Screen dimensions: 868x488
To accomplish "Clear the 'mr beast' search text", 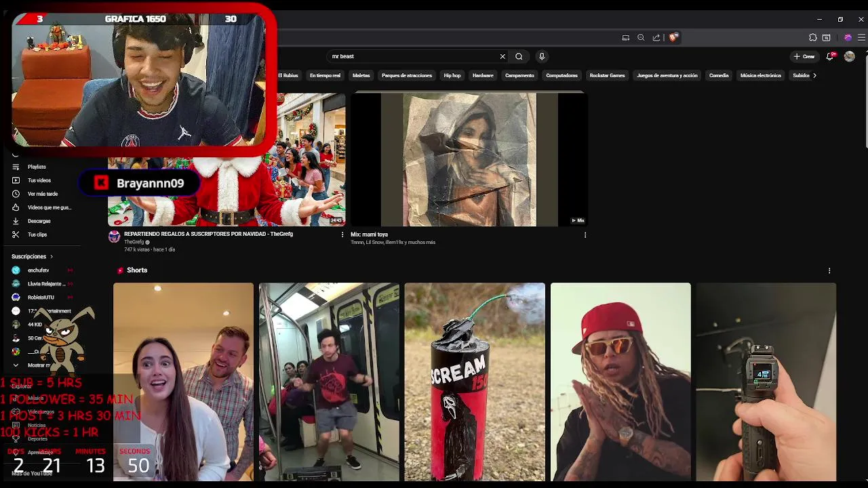I will (502, 56).
